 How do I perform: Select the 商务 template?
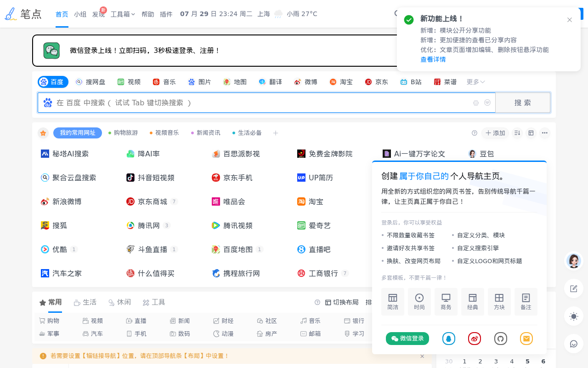click(446, 302)
